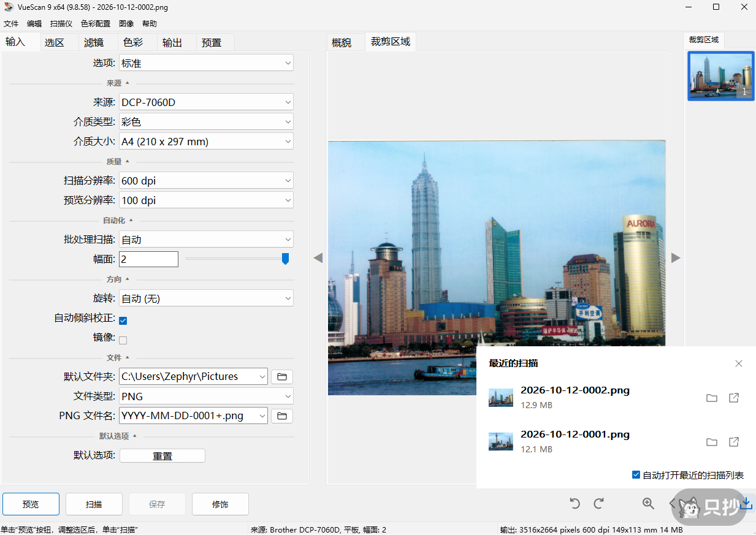Click the 修饰 button

[220, 504]
